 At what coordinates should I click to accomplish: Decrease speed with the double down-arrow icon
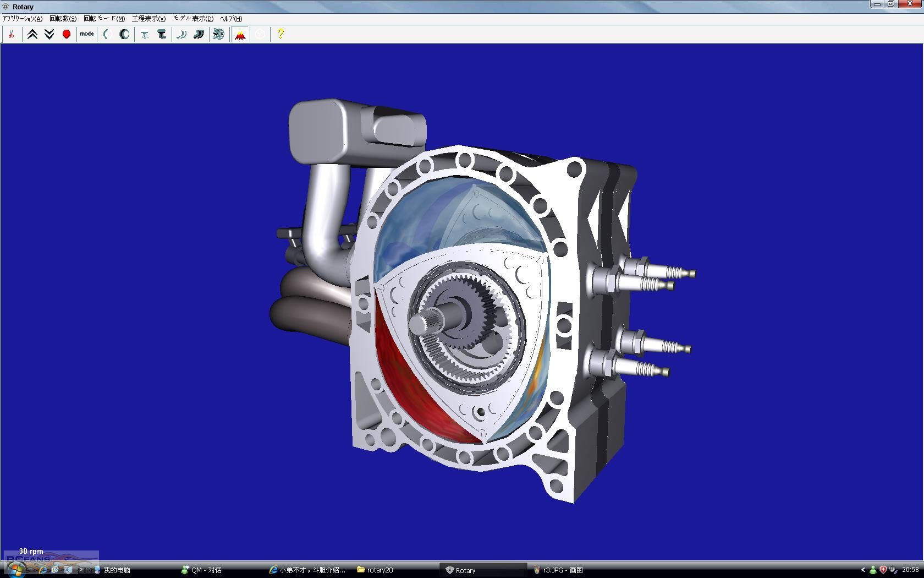click(49, 34)
